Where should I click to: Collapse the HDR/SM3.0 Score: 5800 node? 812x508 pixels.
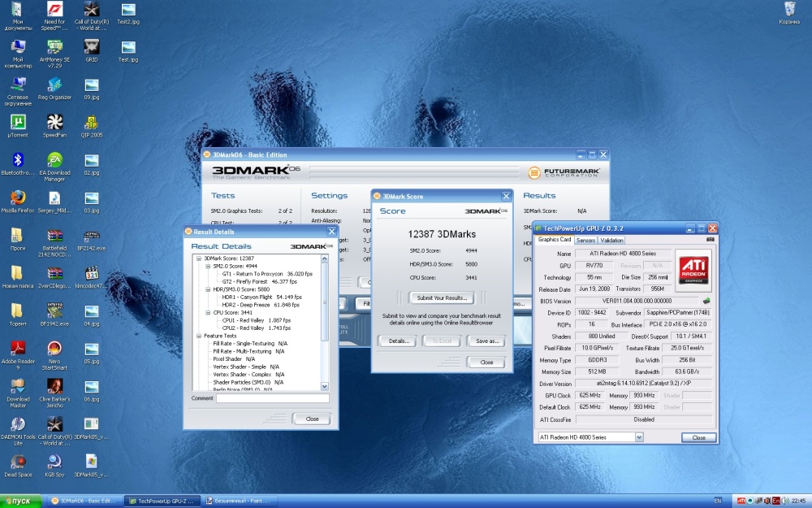[x=208, y=289]
